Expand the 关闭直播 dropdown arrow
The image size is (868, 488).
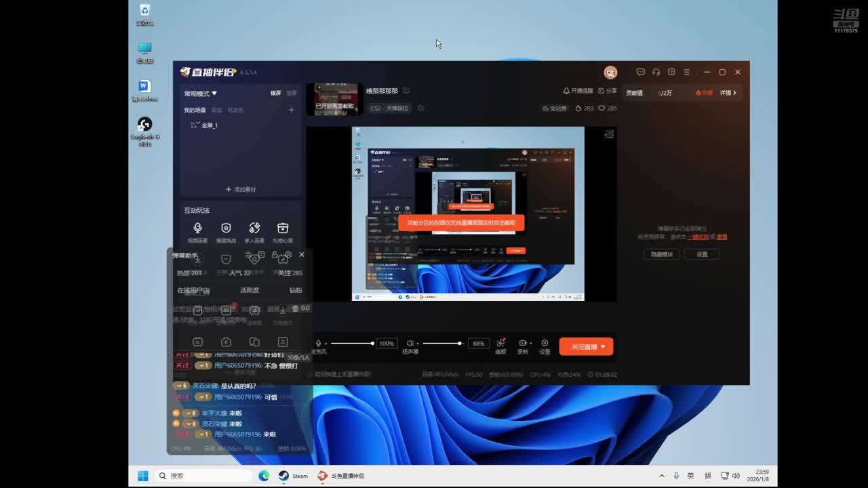[x=603, y=347]
